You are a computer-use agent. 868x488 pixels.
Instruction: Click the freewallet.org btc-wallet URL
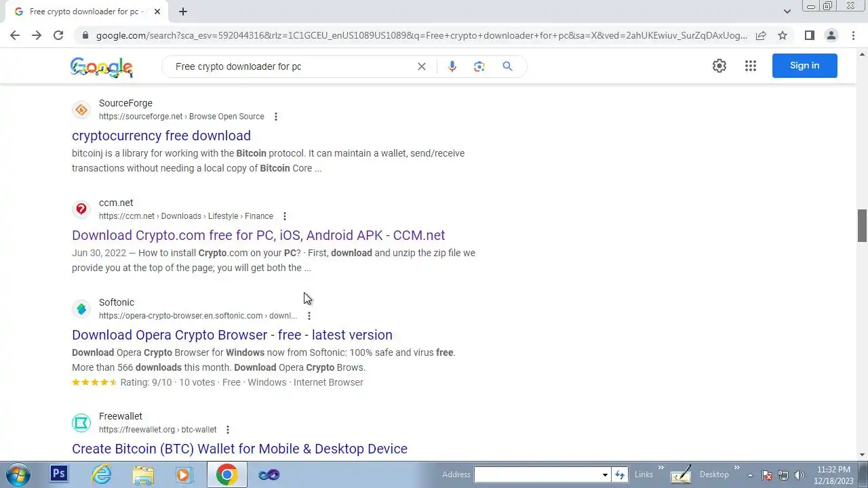(158, 430)
